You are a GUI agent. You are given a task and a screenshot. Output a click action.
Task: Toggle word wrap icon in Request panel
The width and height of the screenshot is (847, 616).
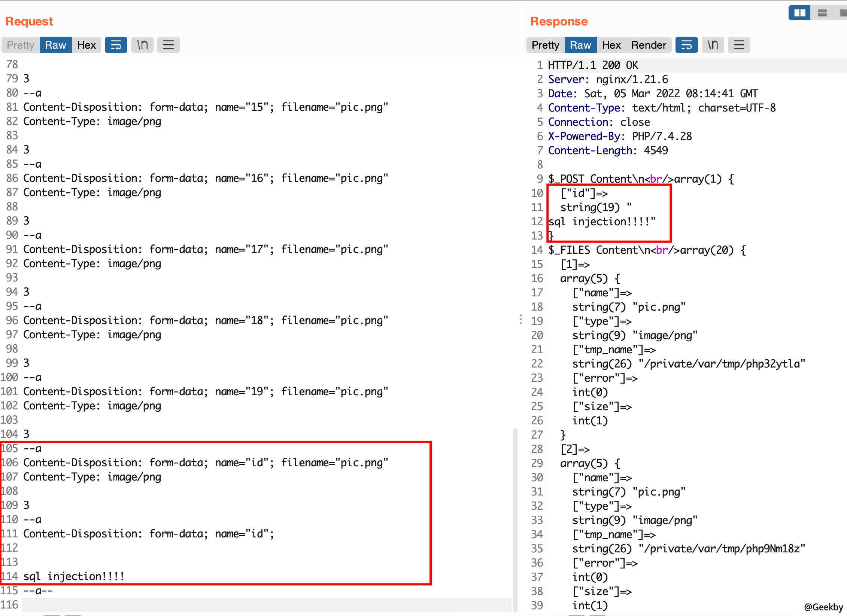pyautogui.click(x=116, y=45)
